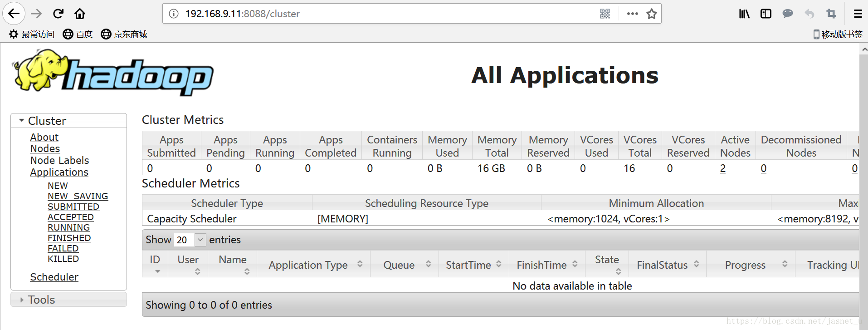This screenshot has height=330, width=868.
Task: Click the browser back arrow button
Action: click(14, 14)
